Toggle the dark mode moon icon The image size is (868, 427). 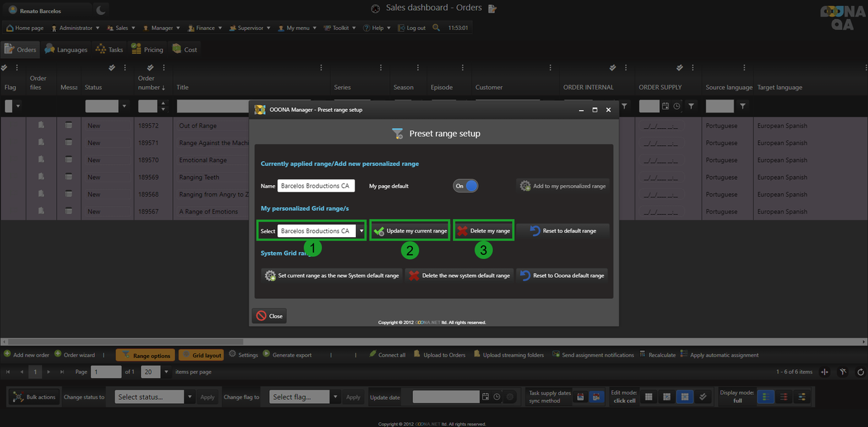100,9
